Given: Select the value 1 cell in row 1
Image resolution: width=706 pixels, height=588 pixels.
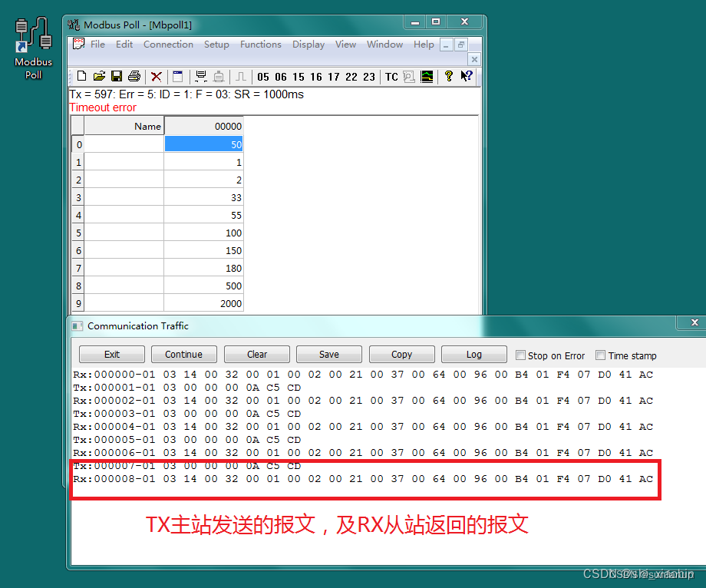Looking at the screenshot, I should (x=203, y=162).
